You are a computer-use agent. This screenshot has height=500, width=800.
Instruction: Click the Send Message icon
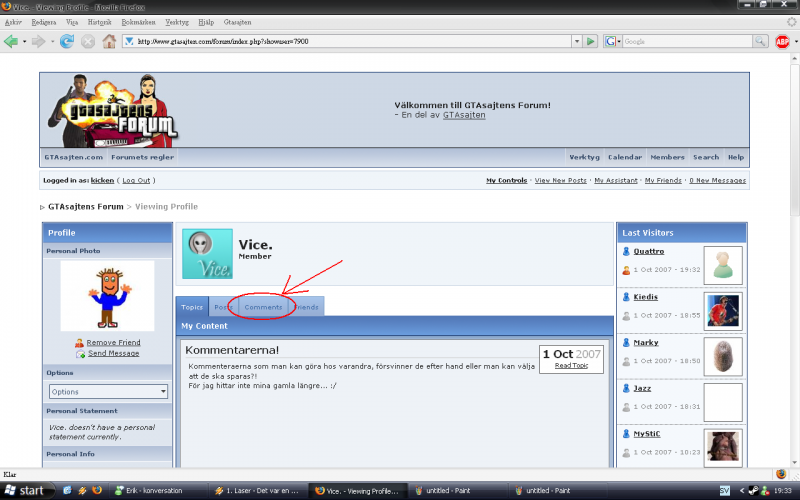click(80, 354)
